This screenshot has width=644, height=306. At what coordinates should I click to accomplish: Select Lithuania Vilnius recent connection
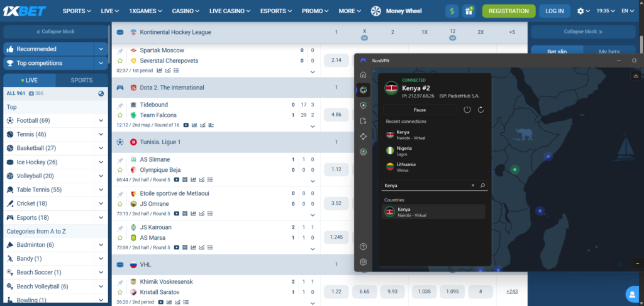[x=435, y=167]
